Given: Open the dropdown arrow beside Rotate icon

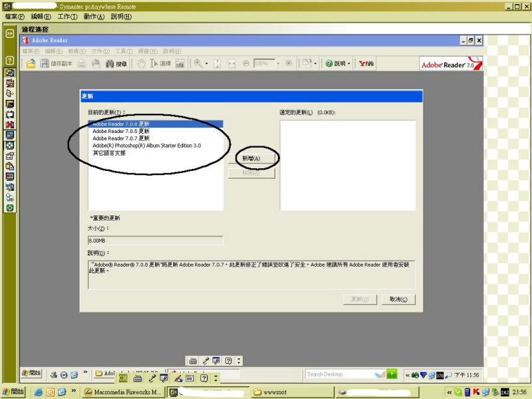Looking at the screenshot, I should (315, 63).
